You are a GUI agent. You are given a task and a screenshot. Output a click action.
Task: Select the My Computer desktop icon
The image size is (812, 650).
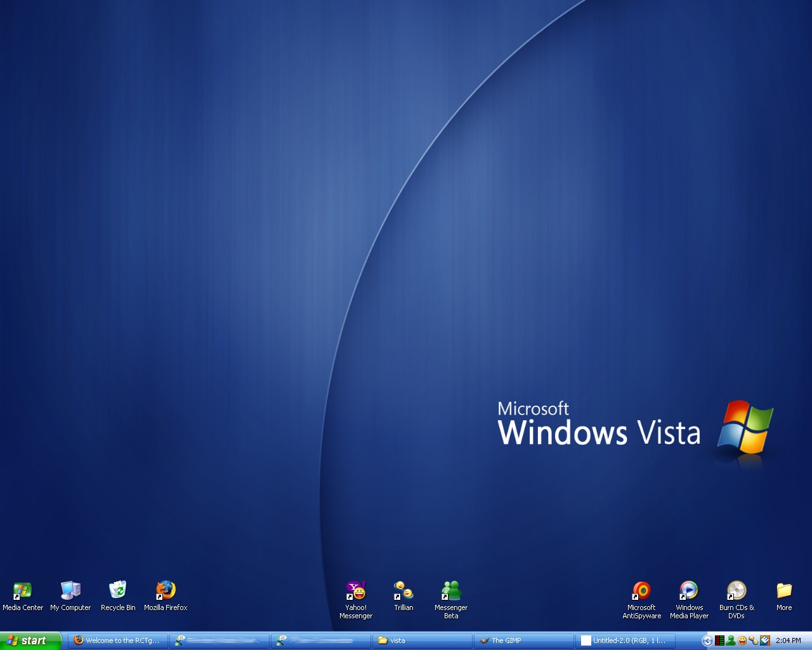point(70,591)
